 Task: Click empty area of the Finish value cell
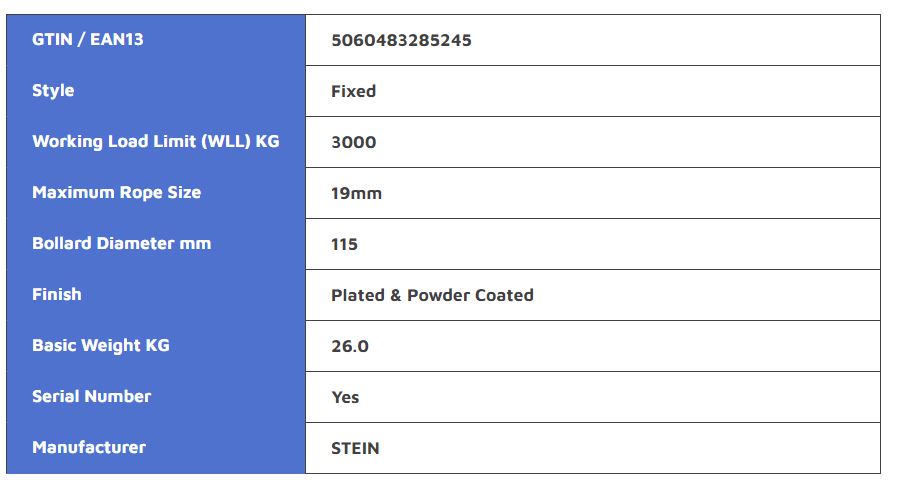point(707,295)
